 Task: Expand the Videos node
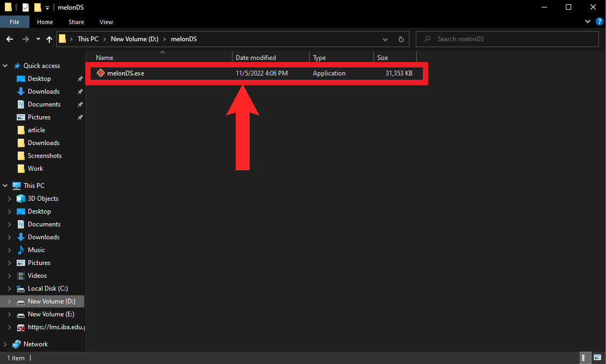point(9,276)
